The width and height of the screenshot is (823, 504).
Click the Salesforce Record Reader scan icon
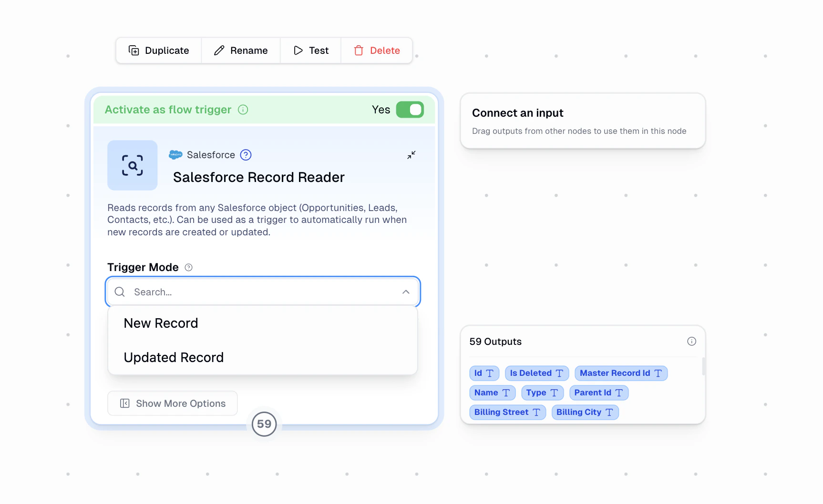tap(132, 165)
